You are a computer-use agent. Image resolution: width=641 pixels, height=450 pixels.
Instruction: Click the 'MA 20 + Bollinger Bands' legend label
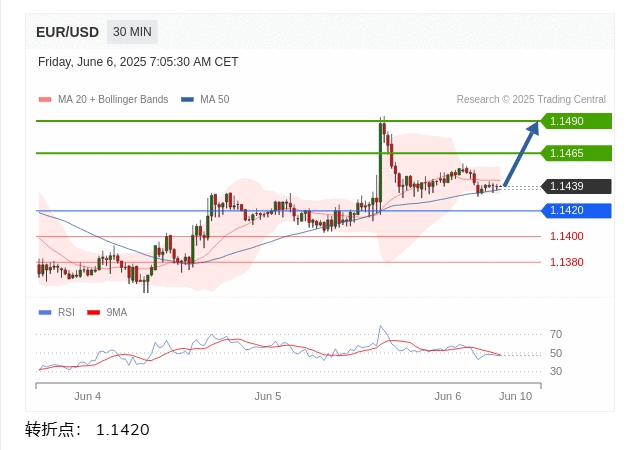tap(113, 99)
